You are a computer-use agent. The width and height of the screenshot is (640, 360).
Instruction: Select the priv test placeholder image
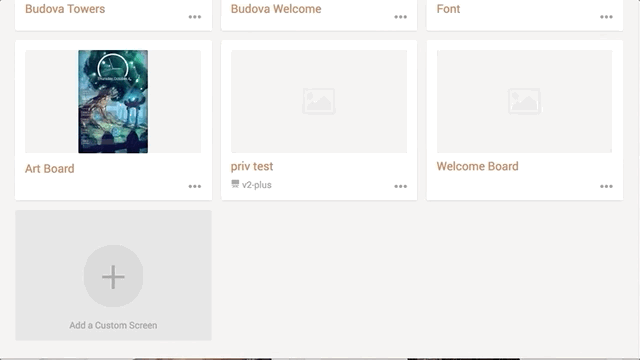319,102
